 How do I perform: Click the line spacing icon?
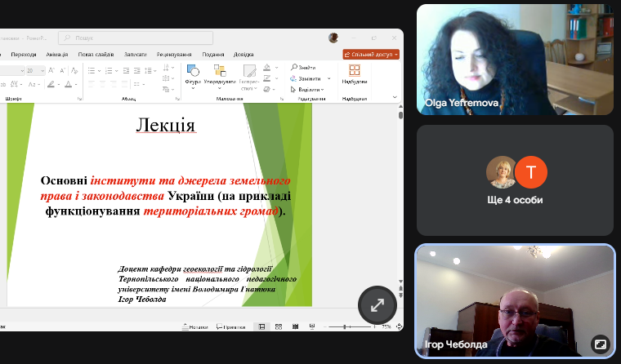point(148,71)
